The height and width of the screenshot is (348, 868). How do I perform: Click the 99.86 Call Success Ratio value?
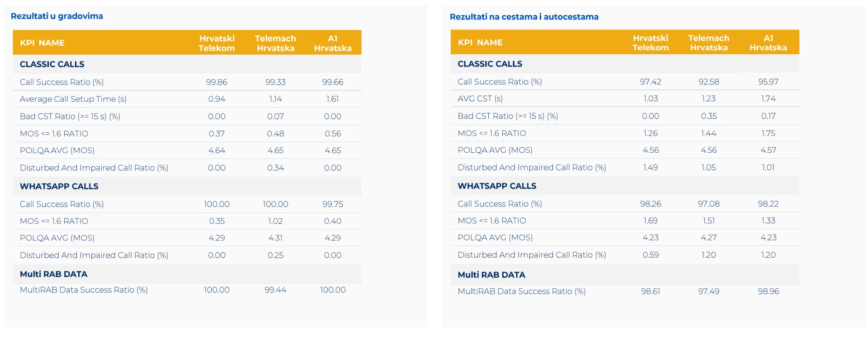tap(217, 82)
